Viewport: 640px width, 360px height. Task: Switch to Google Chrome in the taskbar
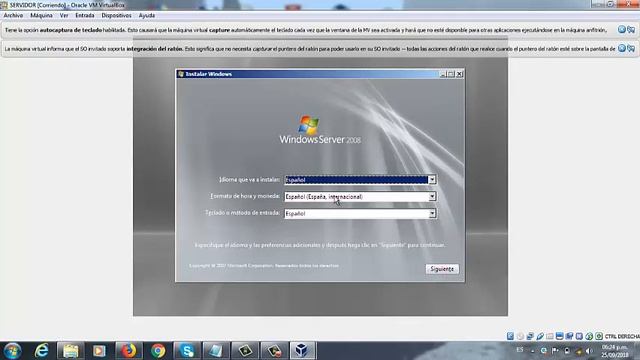coord(158,351)
